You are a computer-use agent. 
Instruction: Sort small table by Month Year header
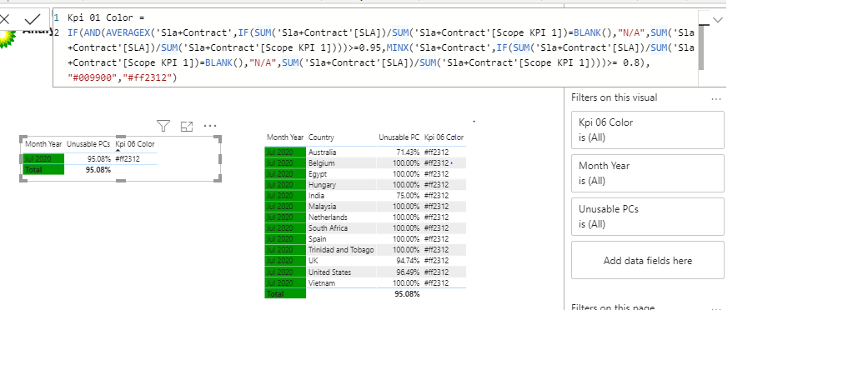click(43, 144)
